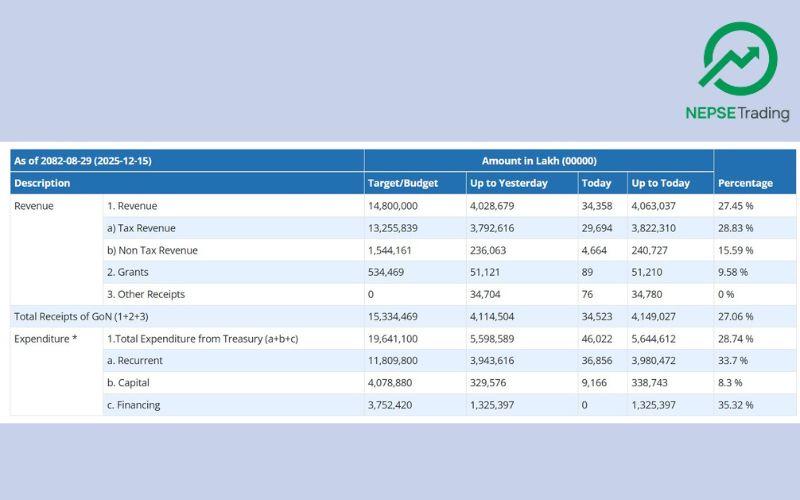800x500 pixels.
Task: Click the 3. Other Receipts row label
Action: (x=146, y=294)
